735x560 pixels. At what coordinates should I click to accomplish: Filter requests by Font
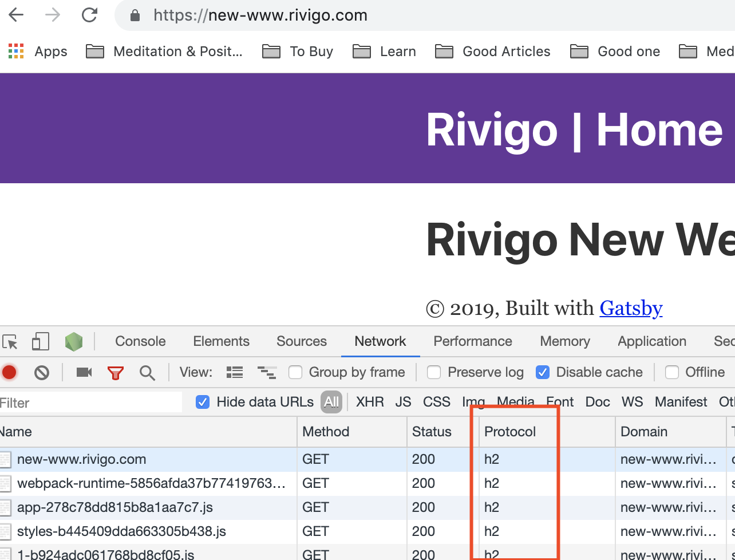click(x=560, y=402)
